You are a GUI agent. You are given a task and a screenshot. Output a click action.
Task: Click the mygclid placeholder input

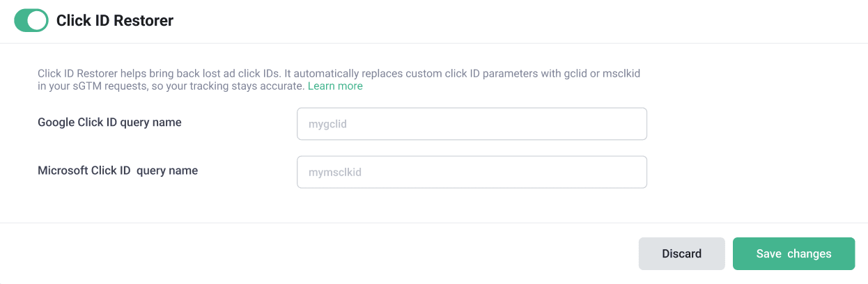pyautogui.click(x=472, y=124)
